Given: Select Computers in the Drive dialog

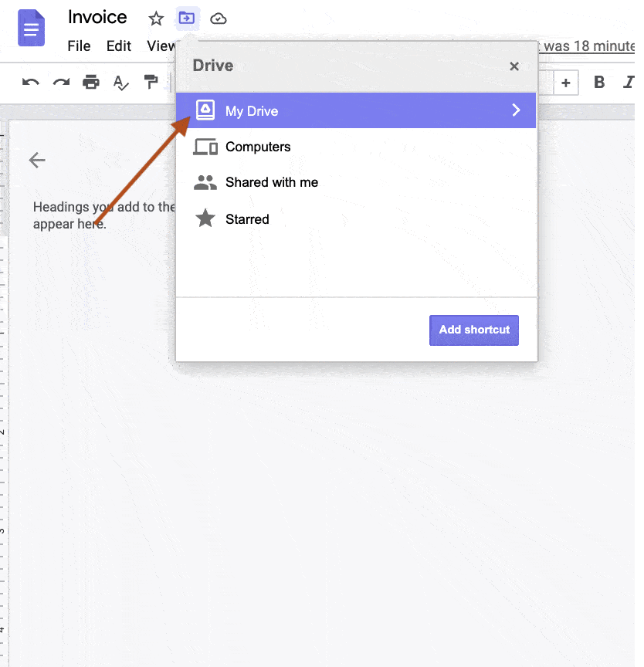Looking at the screenshot, I should click(356, 147).
